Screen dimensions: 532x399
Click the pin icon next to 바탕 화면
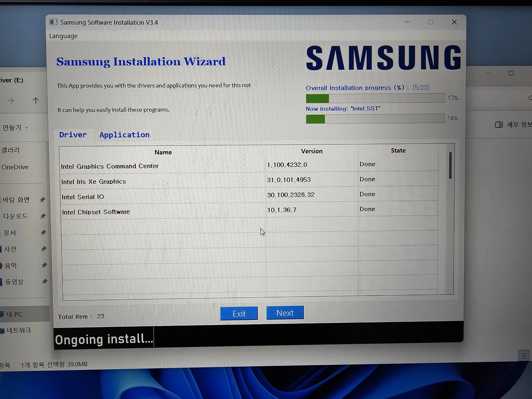(43, 200)
